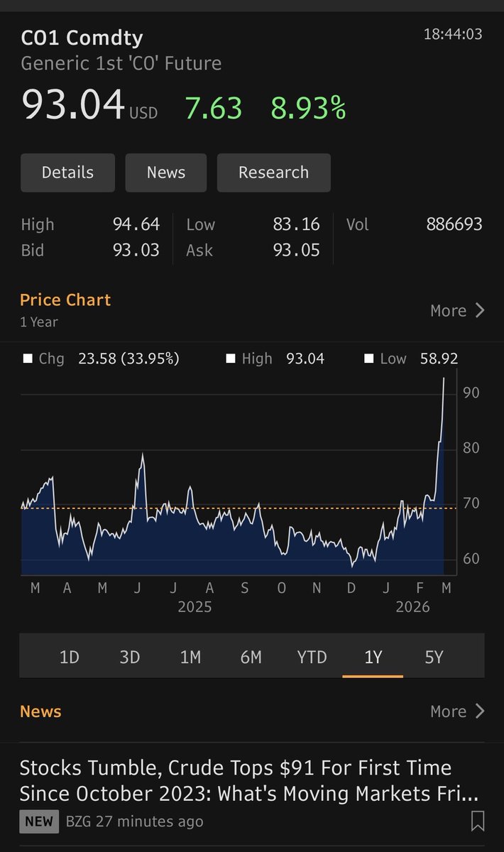The height and width of the screenshot is (852, 504).
Task: Tap the spike peak on price chart
Action: (x=444, y=378)
